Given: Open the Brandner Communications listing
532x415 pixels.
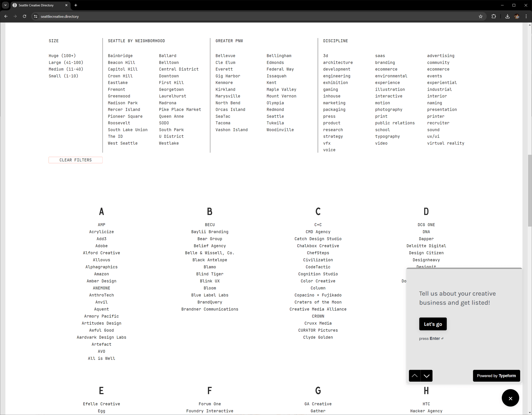Looking at the screenshot, I should click(210, 309).
